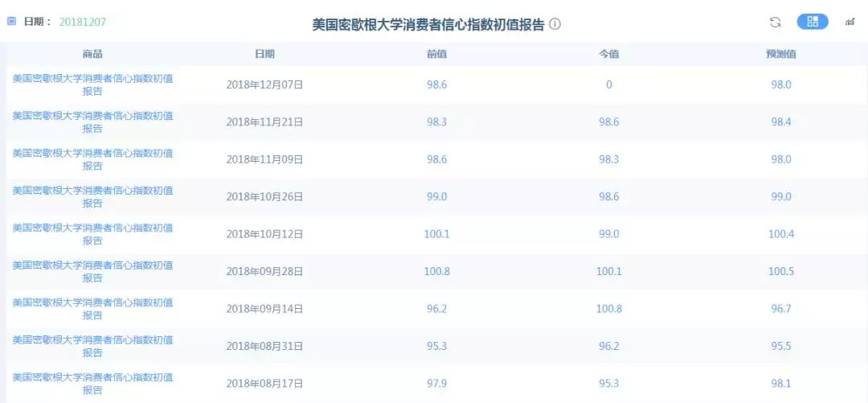Click the 预测值 96.7 cell
The width and height of the screenshot is (868, 403).
click(x=781, y=309)
